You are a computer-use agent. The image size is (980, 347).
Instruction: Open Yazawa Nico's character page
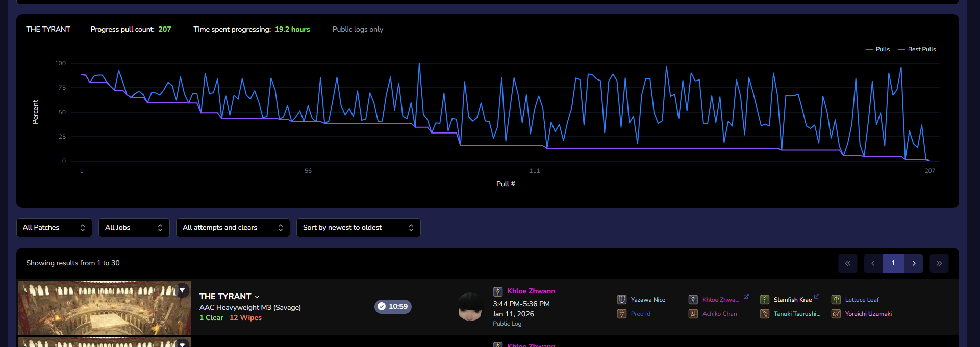(x=648, y=300)
